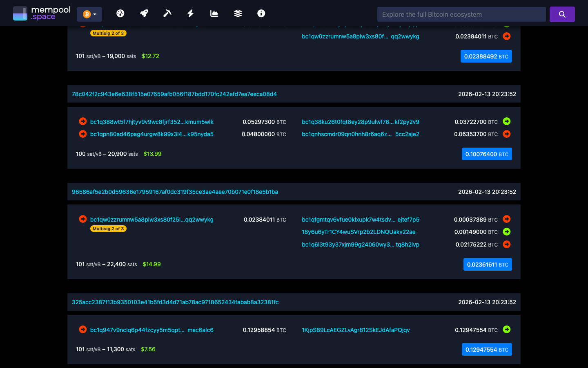Open the mempool dashboard via the speedometer icon
Viewport: 588px width, 368px height.
tap(120, 13)
